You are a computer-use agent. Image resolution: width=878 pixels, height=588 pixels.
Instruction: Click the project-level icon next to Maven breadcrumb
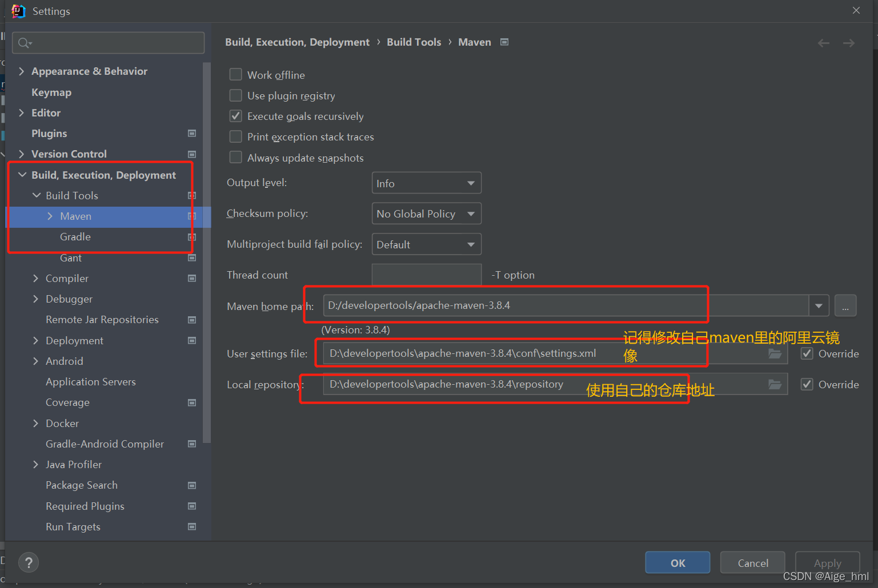coord(504,42)
